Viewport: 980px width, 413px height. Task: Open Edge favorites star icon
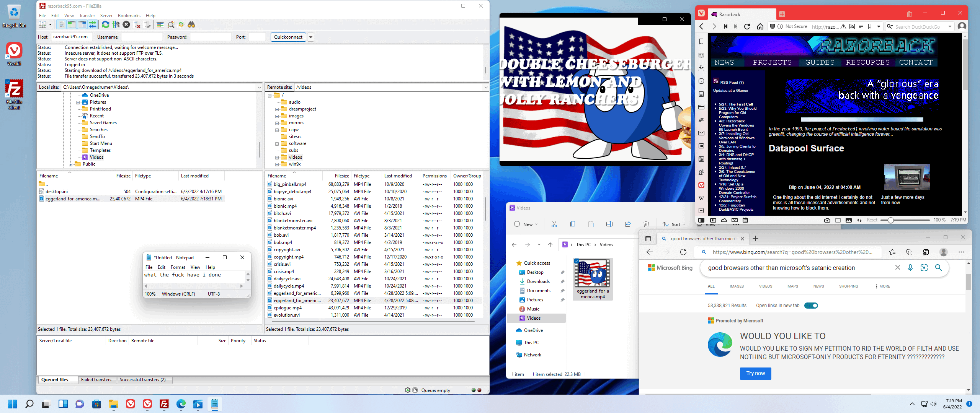click(892, 252)
